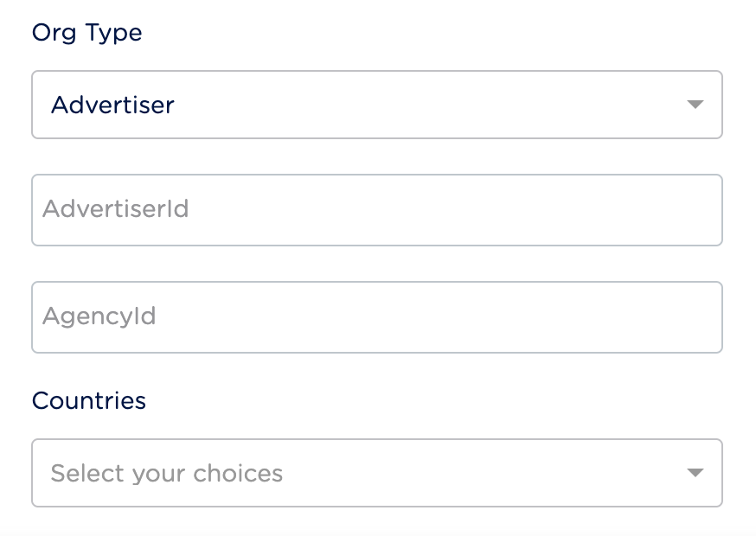This screenshot has height=536, width=756.
Task: Click the downward arrow next to Advertiser
Action: coord(697,105)
